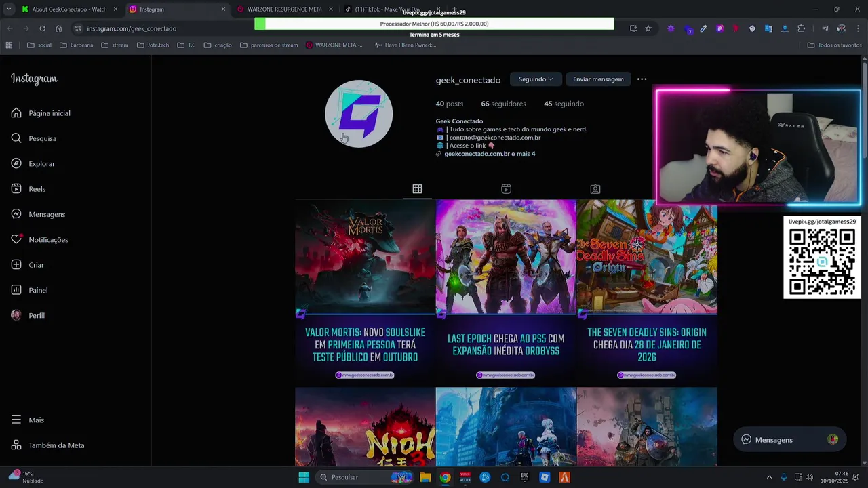This screenshot has height=488, width=868.
Task: Select the posts grid tab
Action: tap(417, 189)
